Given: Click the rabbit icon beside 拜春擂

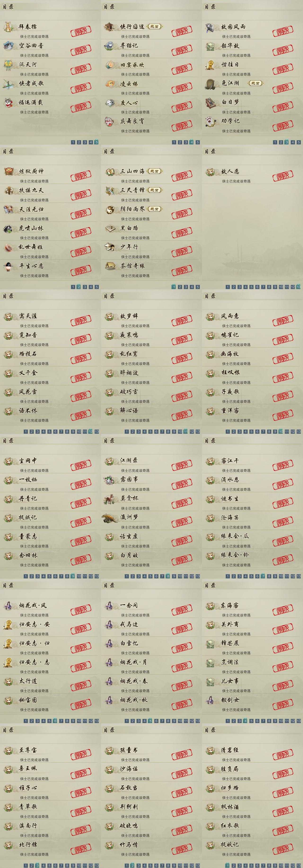Looking at the screenshot, I should [9, 27].
